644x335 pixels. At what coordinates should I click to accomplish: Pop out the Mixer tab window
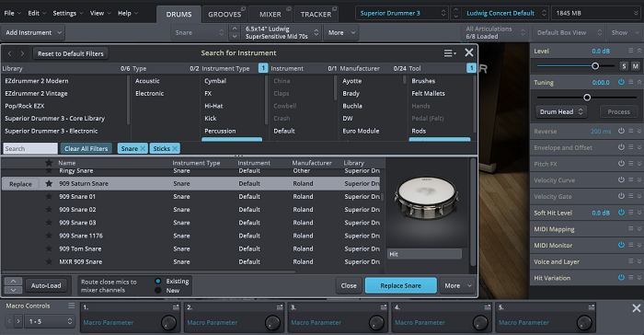click(289, 8)
